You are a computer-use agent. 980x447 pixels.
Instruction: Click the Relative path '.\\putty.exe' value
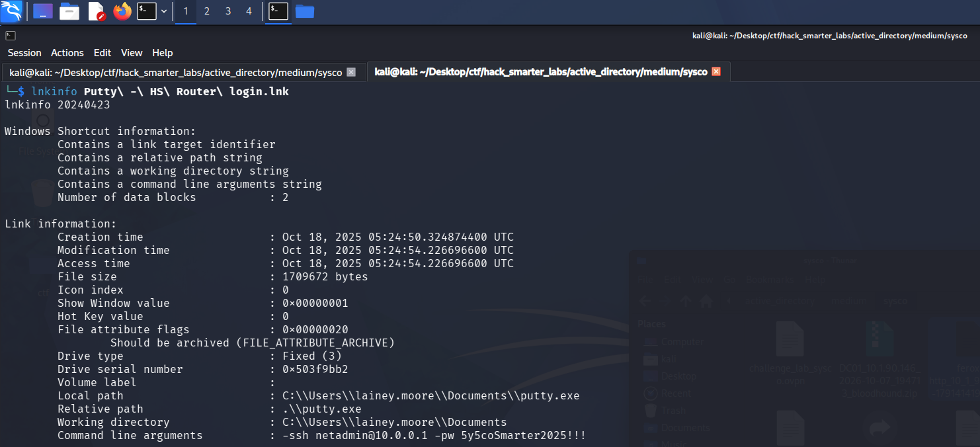pos(322,409)
